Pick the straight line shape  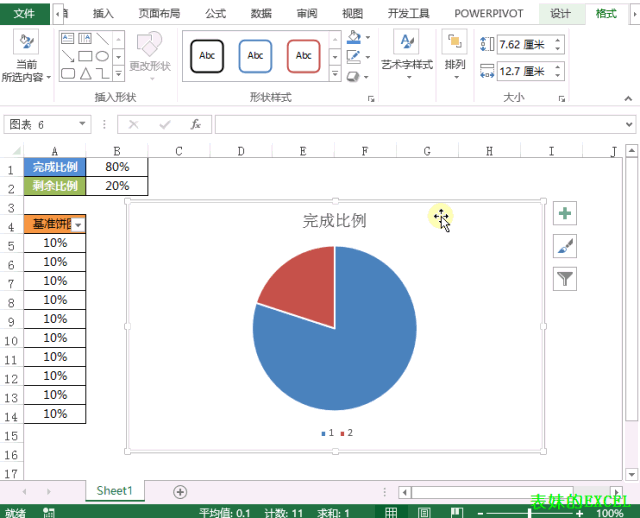click(x=102, y=38)
